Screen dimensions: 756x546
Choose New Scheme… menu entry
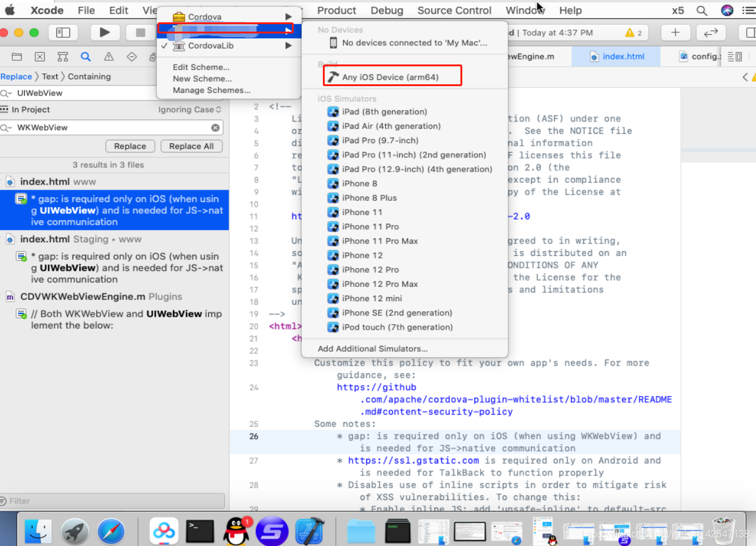pyautogui.click(x=202, y=79)
